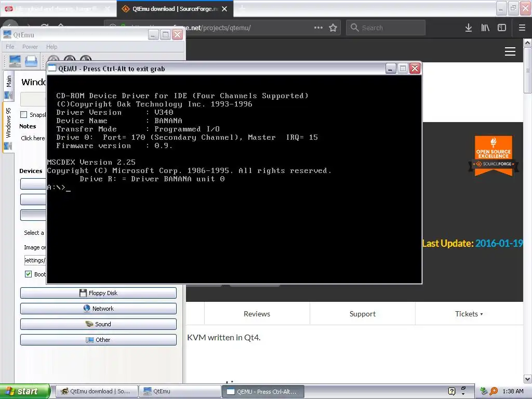Click the QEMU window title bar icon
Screen dimensions: 532x399
coord(52,69)
